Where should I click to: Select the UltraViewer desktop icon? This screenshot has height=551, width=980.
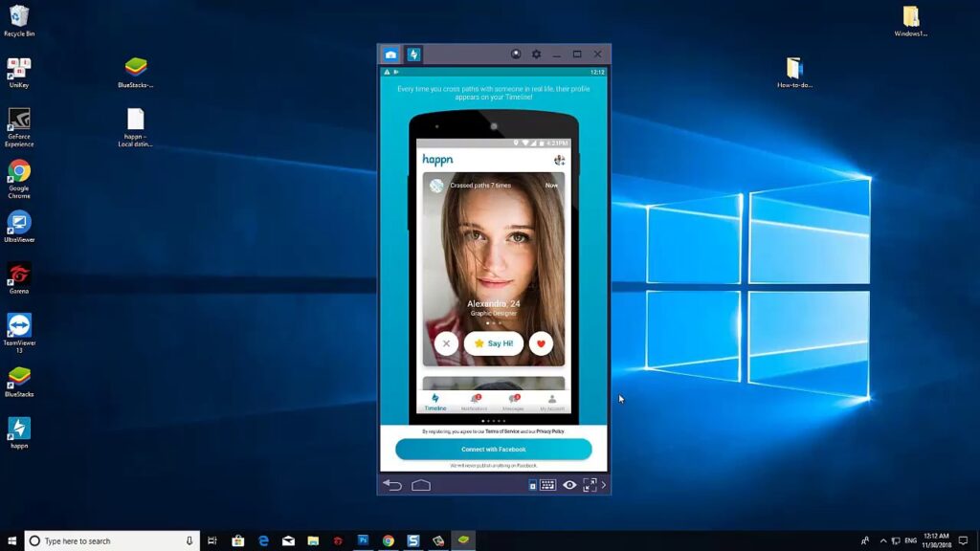click(x=19, y=227)
